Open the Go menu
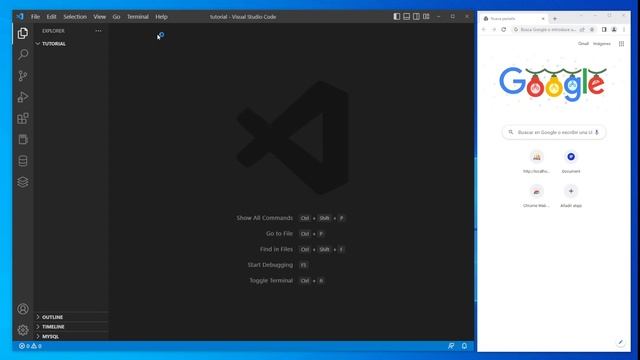The height and width of the screenshot is (360, 640). (116, 17)
